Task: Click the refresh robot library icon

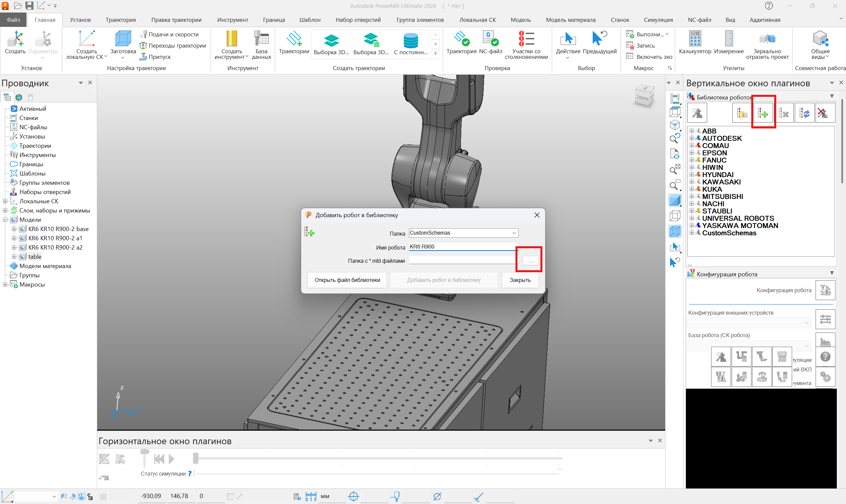Action: [805, 113]
